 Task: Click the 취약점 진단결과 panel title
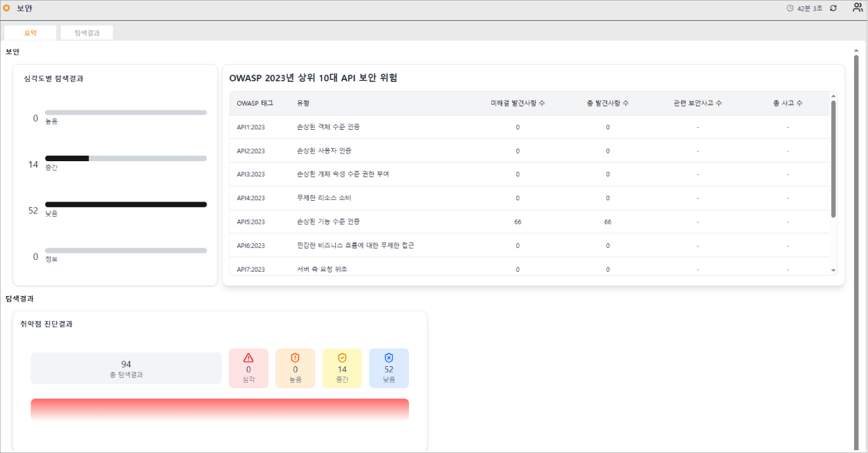(x=47, y=324)
